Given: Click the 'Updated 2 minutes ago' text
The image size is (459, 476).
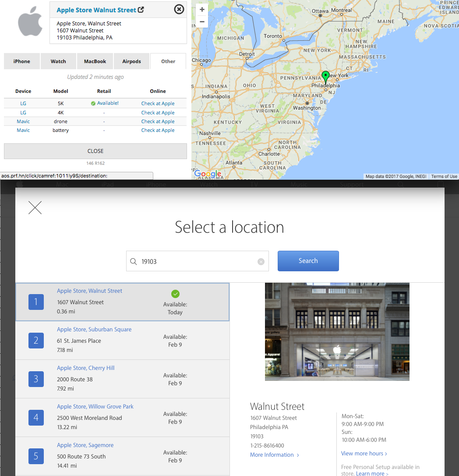Looking at the screenshot, I should pyautogui.click(x=95, y=77).
